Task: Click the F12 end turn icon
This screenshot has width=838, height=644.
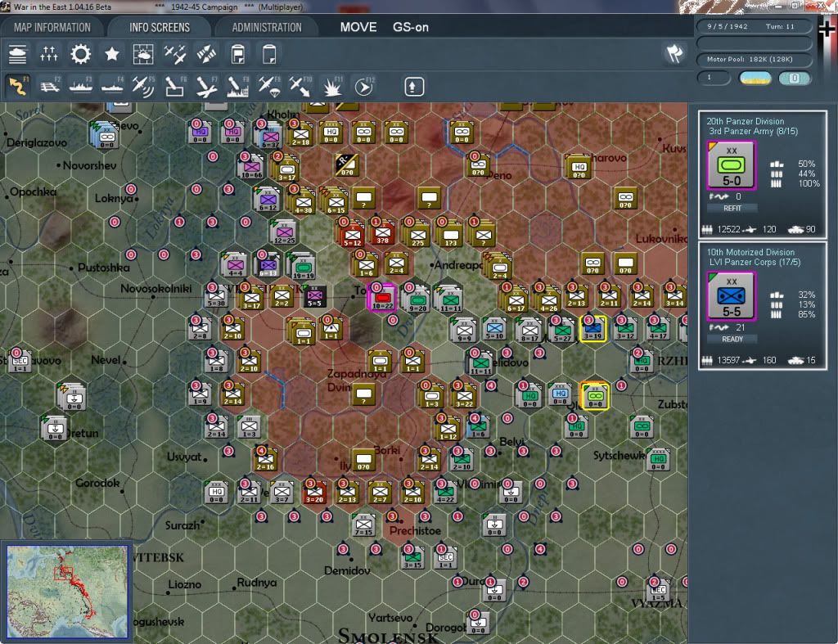Action: tap(363, 87)
